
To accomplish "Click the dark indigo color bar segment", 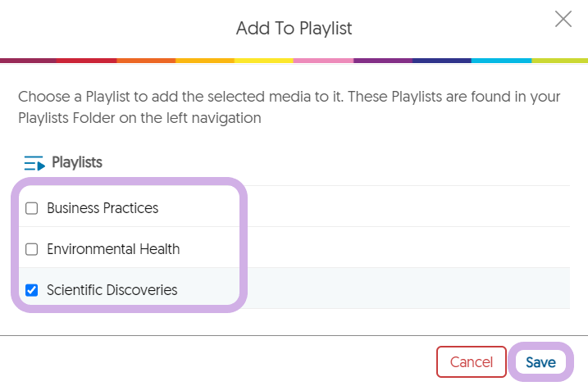I will click(x=441, y=61).
